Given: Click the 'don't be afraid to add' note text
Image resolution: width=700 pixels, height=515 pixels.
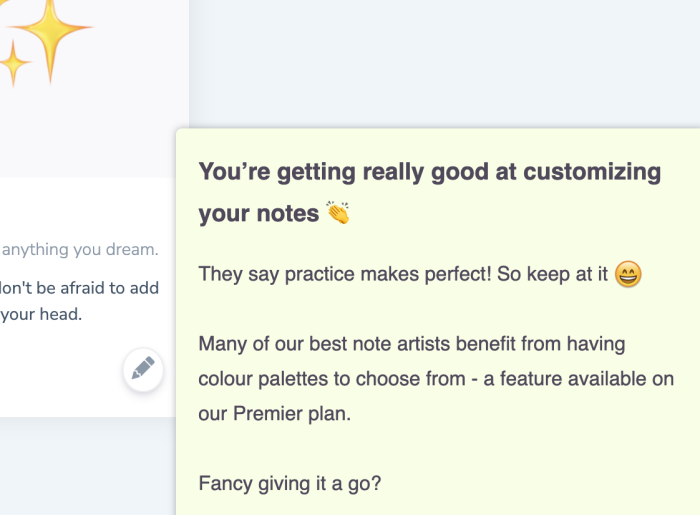Looking at the screenshot, I should [x=79, y=288].
